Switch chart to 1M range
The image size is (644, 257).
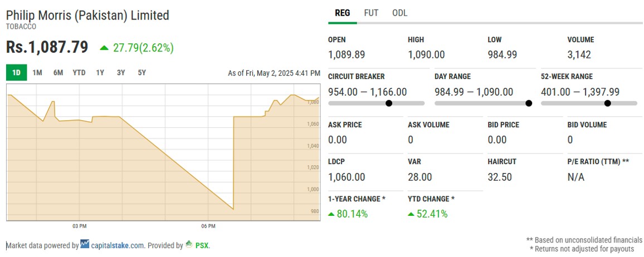point(37,72)
